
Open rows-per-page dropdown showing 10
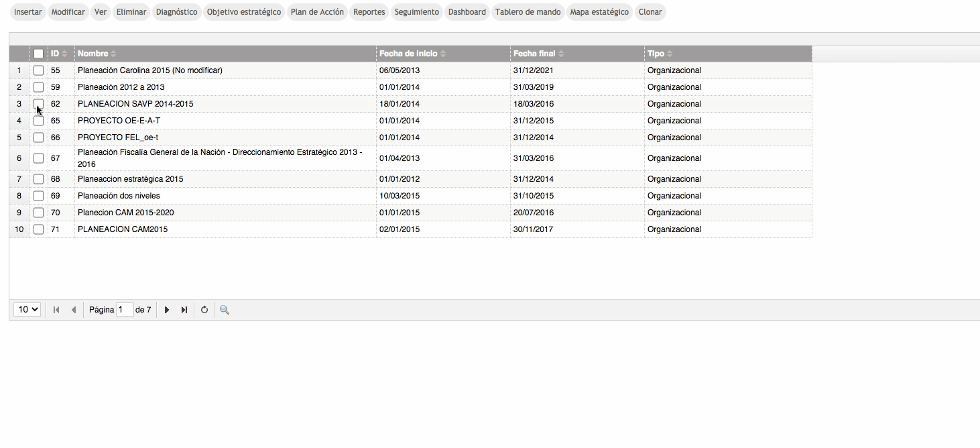click(x=27, y=310)
